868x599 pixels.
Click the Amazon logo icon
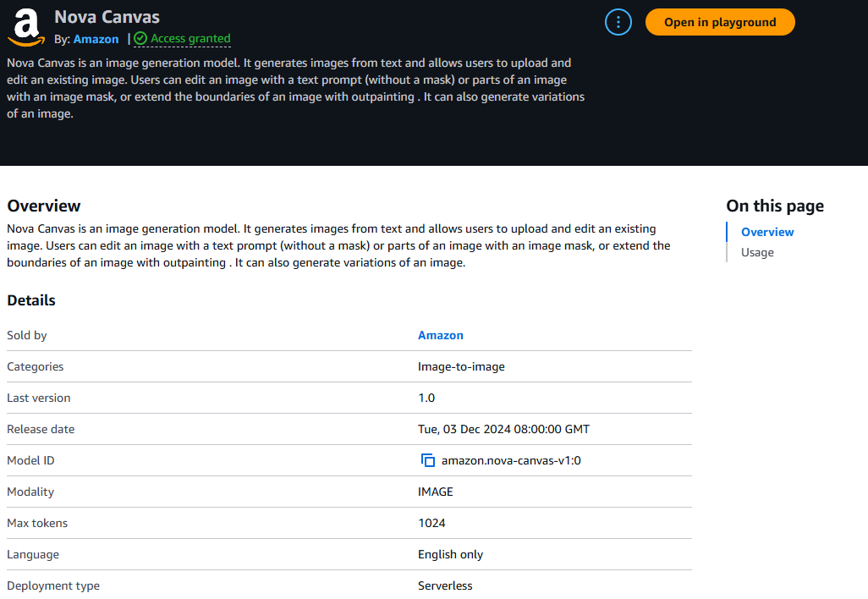[26, 28]
